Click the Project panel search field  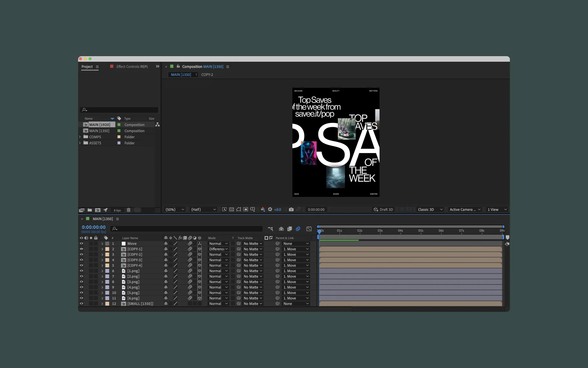point(119,110)
